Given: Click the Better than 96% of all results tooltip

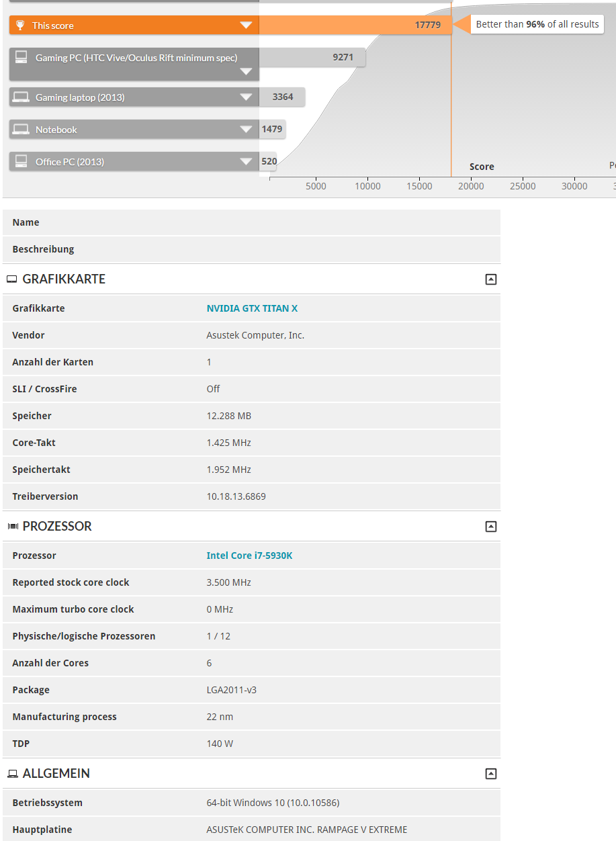Looking at the screenshot, I should coord(537,24).
